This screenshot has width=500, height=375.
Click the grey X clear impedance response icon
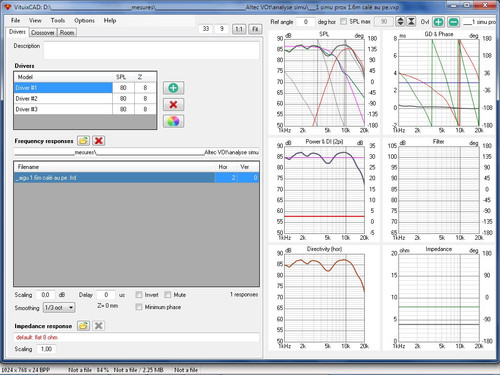click(x=98, y=326)
